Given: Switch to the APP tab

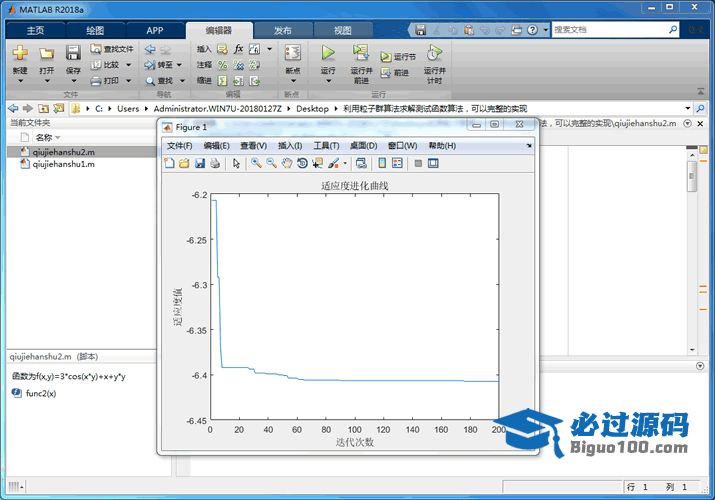Looking at the screenshot, I should [x=155, y=31].
